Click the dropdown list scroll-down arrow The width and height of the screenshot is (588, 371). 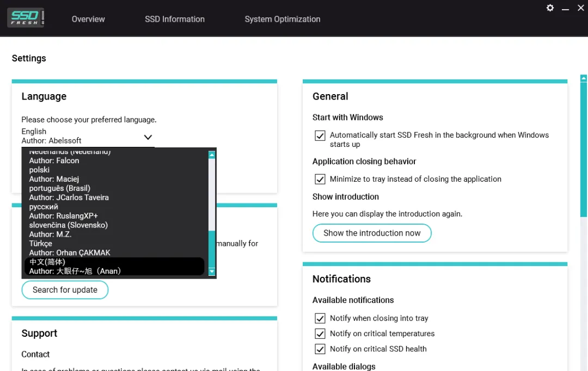(212, 271)
